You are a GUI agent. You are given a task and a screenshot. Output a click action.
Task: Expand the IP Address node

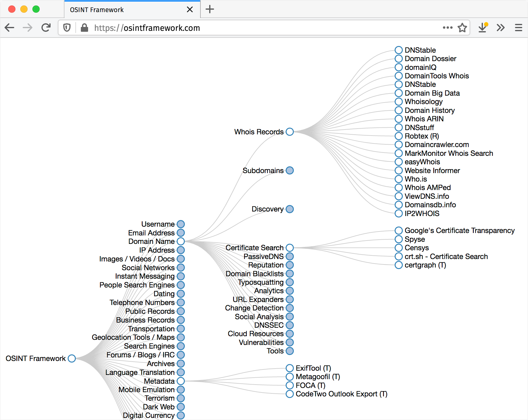(x=181, y=250)
